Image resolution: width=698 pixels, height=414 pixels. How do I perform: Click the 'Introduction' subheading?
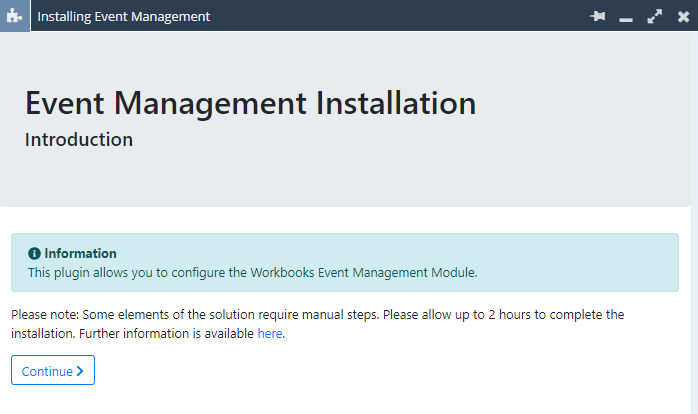pos(79,140)
